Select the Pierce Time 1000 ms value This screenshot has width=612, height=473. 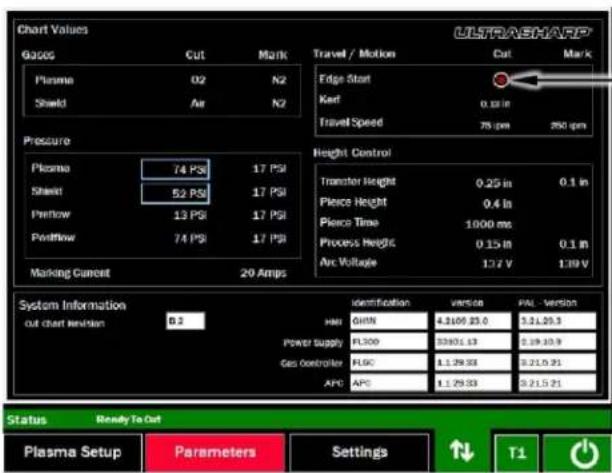pos(488,224)
